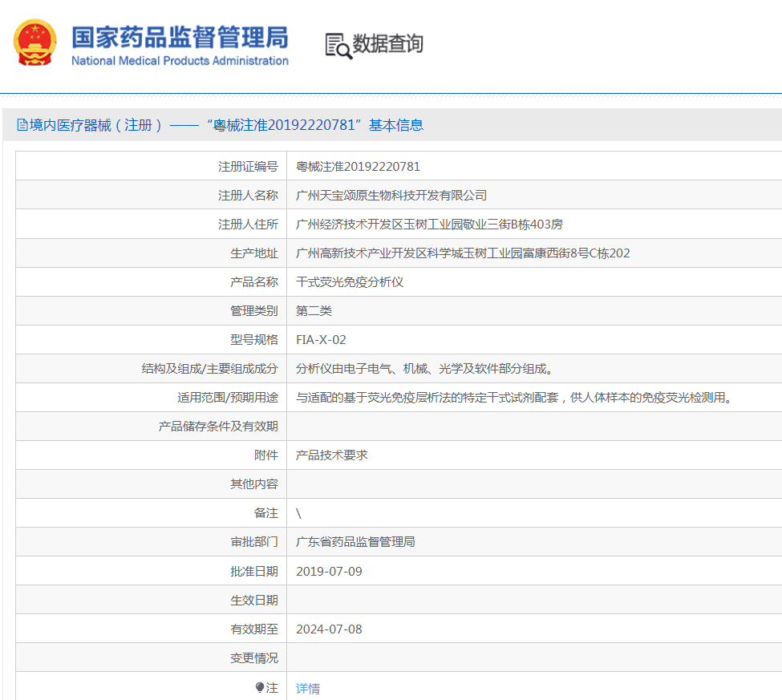This screenshot has height=700, width=782.
Task: Click National Medical Products Administration text
Action: (180, 61)
